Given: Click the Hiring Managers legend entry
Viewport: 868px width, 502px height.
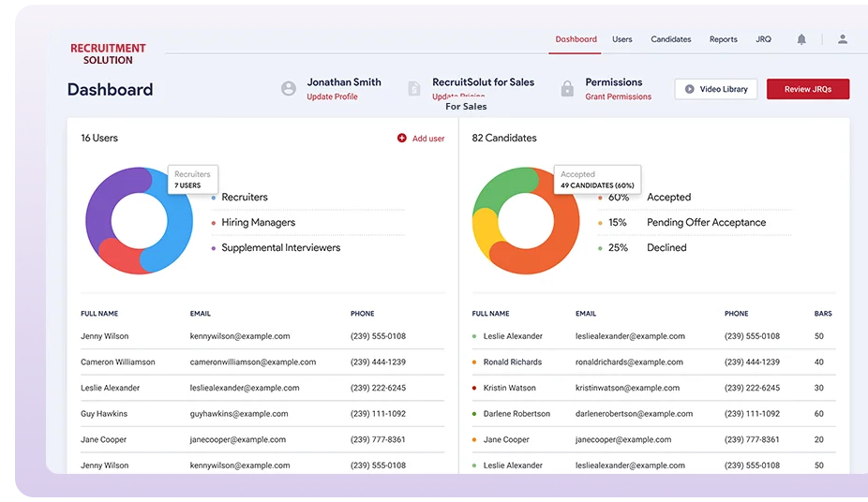Looking at the screenshot, I should pos(258,223).
